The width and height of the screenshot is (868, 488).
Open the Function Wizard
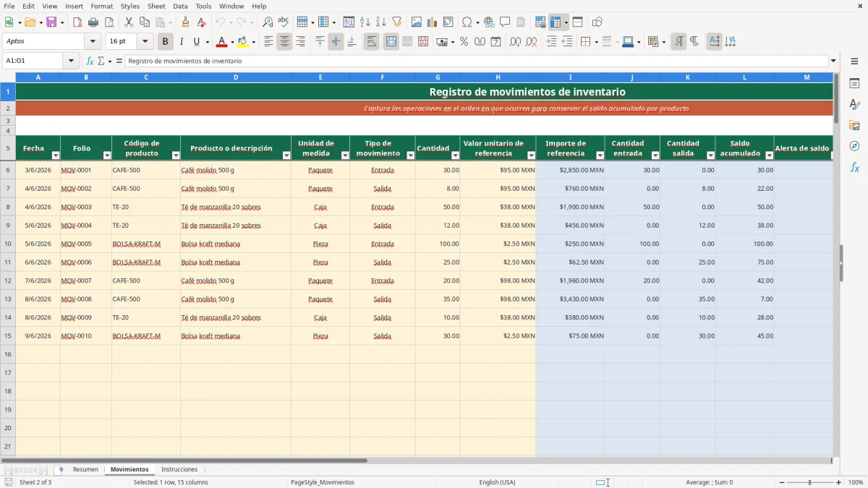[x=90, y=61]
